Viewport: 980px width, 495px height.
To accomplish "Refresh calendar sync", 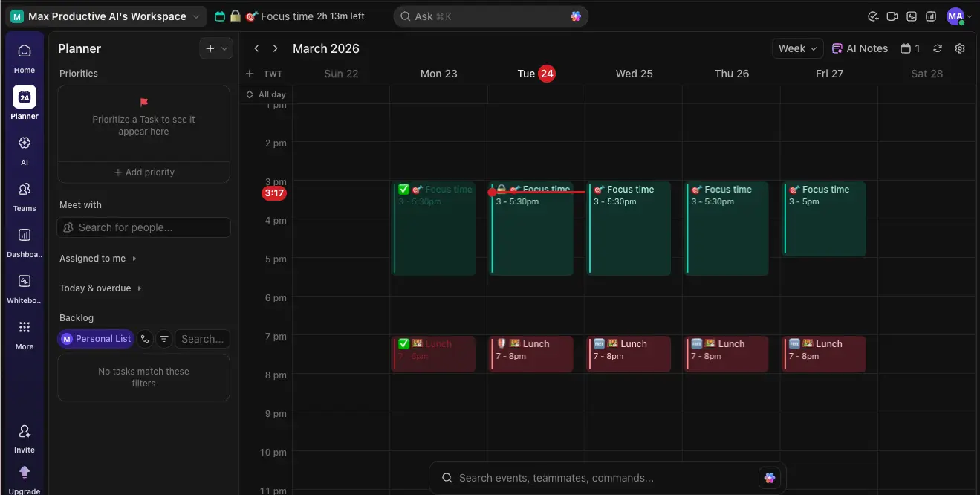I will click(937, 48).
